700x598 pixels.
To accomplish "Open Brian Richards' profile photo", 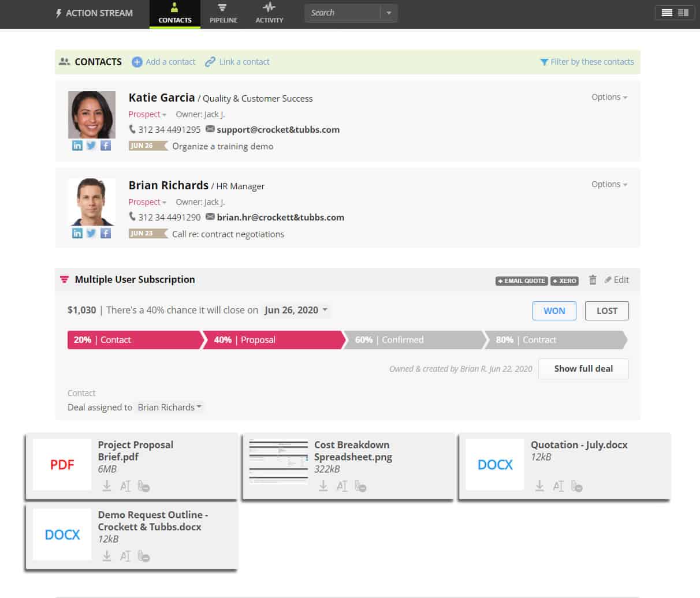I will (92, 202).
